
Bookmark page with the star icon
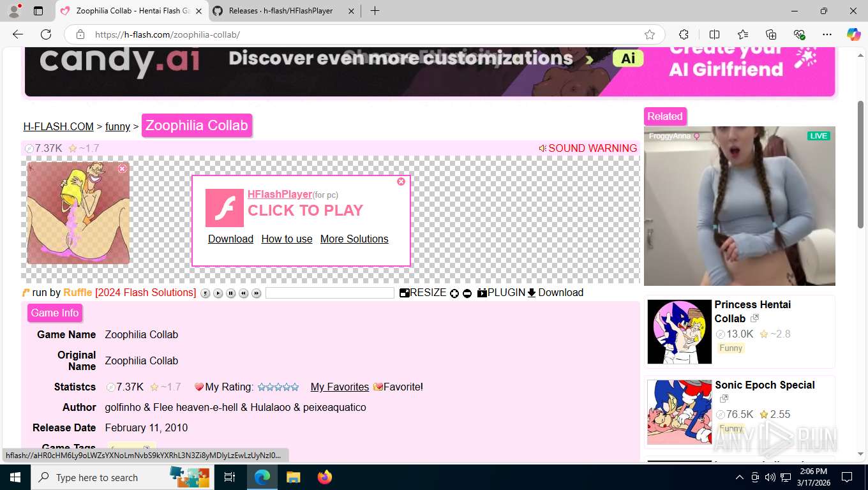(650, 34)
